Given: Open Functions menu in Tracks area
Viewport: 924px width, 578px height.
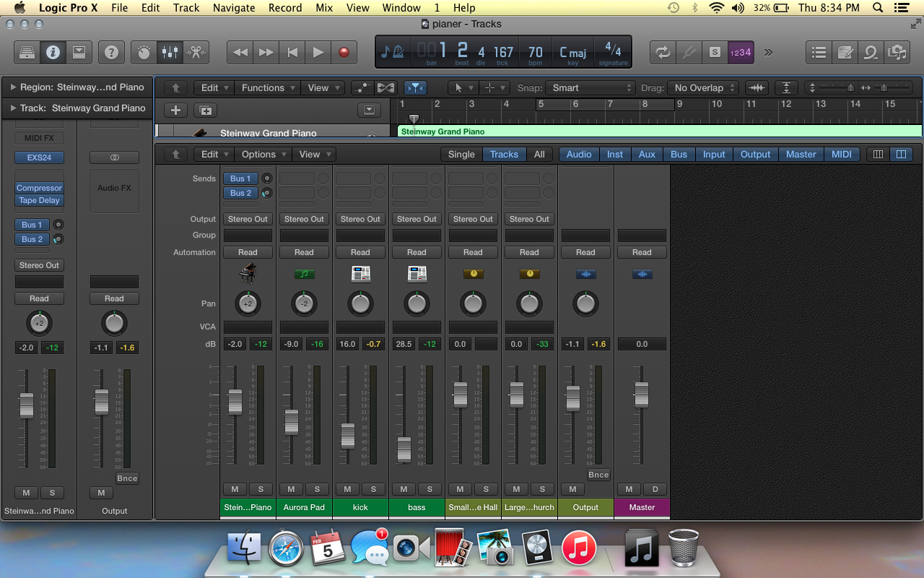Looking at the screenshot, I should [x=268, y=87].
